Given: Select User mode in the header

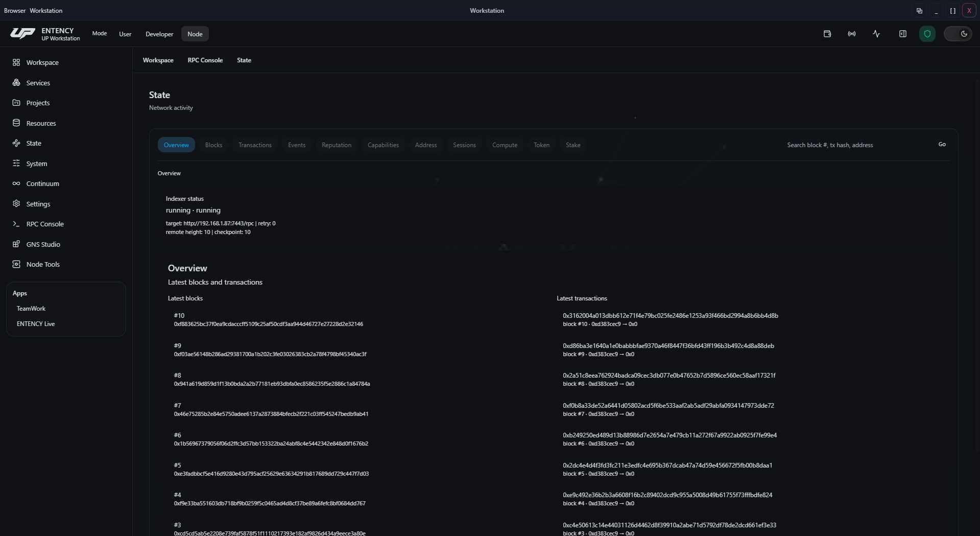Looking at the screenshot, I should [x=125, y=34].
